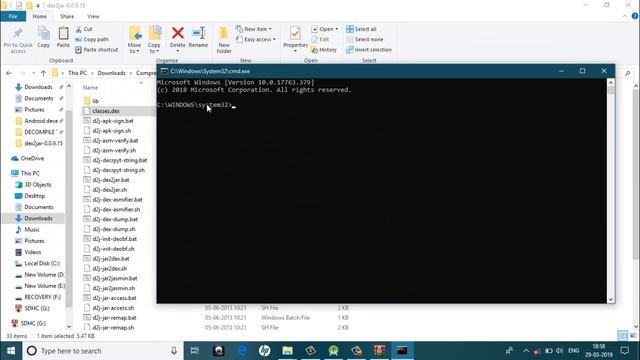Click the cmd.exe title bar icon
The image size is (640, 360).
tap(164, 71)
